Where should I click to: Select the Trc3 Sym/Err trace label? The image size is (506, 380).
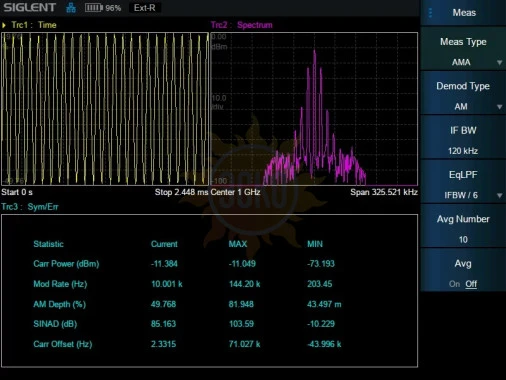click(x=30, y=207)
